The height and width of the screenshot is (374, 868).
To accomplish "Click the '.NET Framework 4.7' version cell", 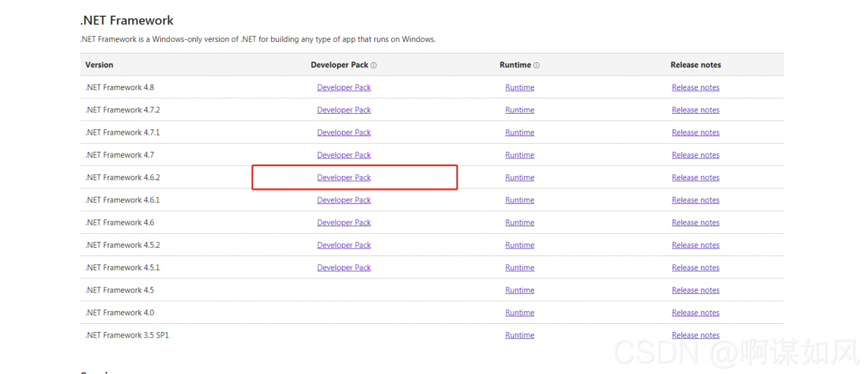I will click(119, 154).
